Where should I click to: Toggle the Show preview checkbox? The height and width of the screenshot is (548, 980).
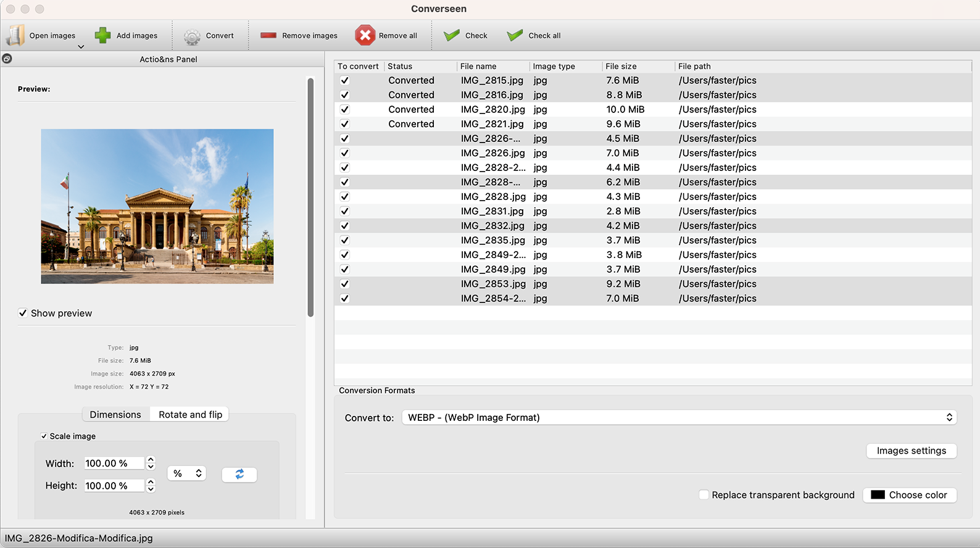[23, 313]
